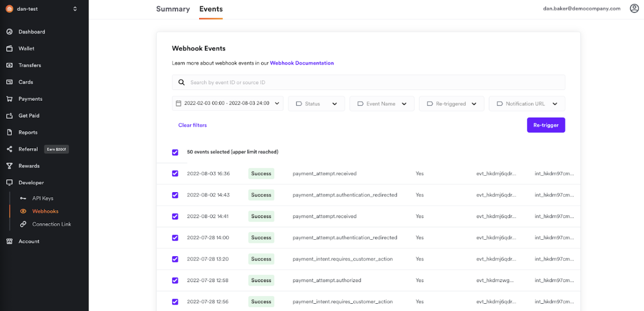The image size is (644, 311).
Task: Open Wallet via its sidebar icon
Action: pyautogui.click(x=9, y=49)
